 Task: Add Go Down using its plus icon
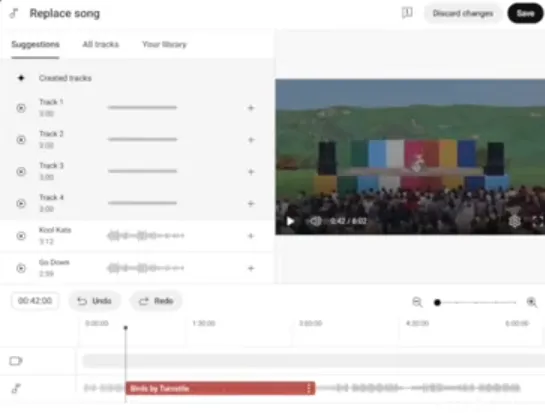pyautogui.click(x=251, y=268)
